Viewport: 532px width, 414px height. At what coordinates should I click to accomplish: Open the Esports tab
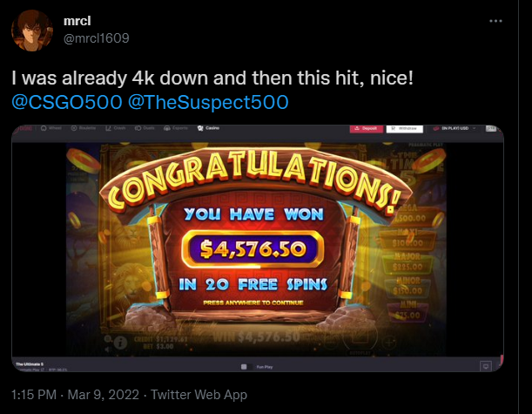pos(175,128)
